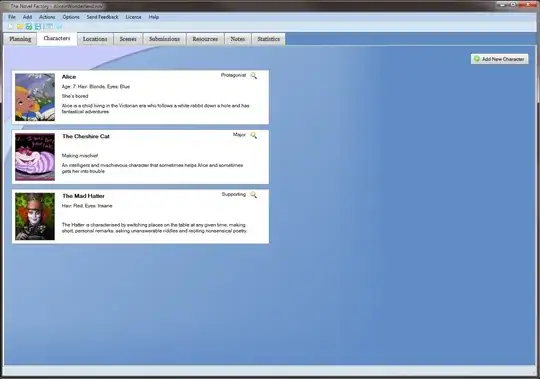Open the File menu
Viewport: 540px width, 379px height.
tap(12, 17)
